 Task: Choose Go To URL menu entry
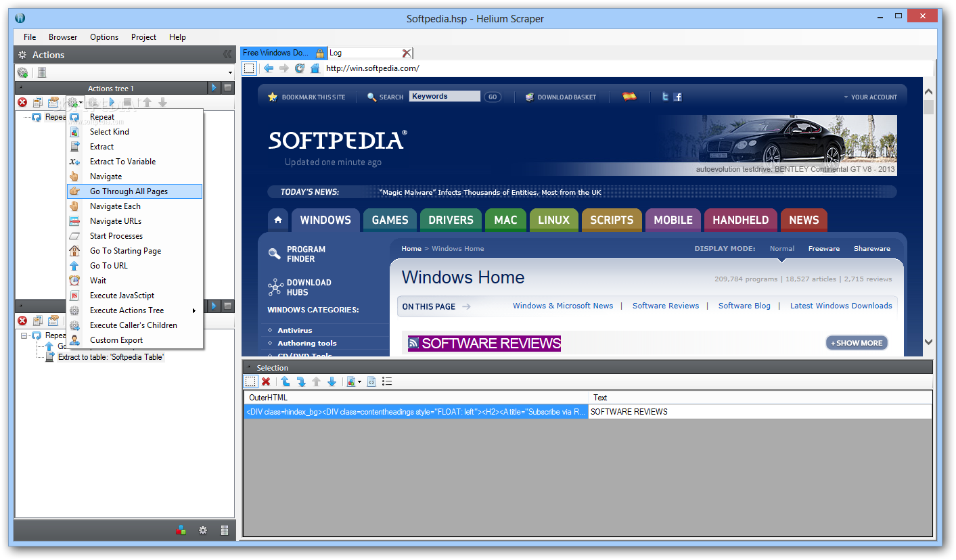click(x=135, y=266)
